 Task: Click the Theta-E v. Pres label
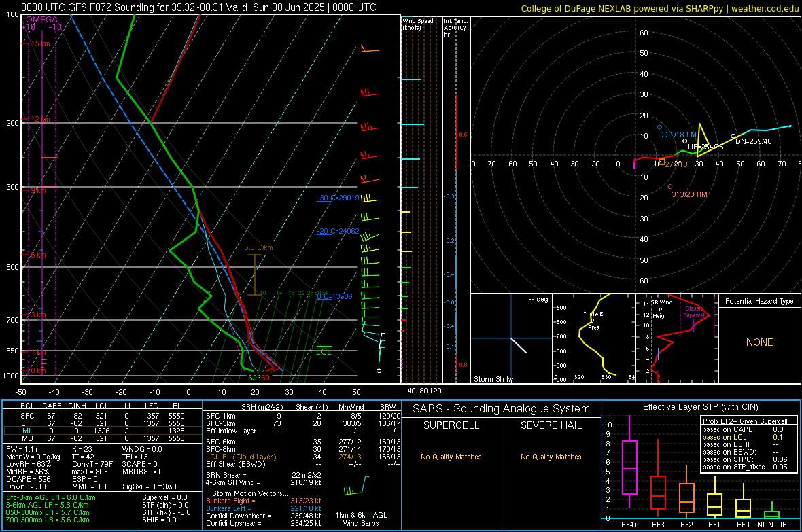tap(593, 321)
